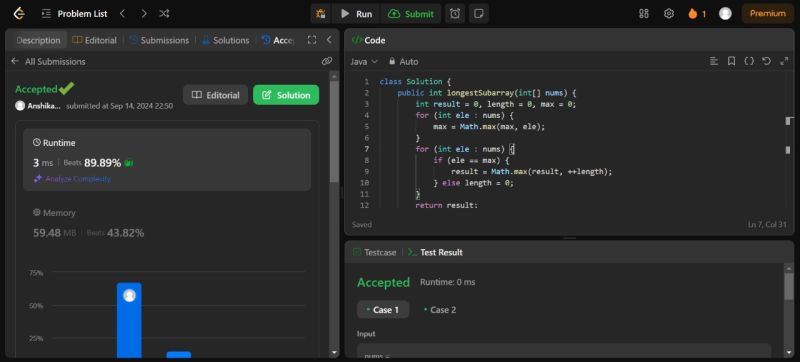Click the 89.89% runtime value
The width and height of the screenshot is (800, 362).
click(103, 163)
